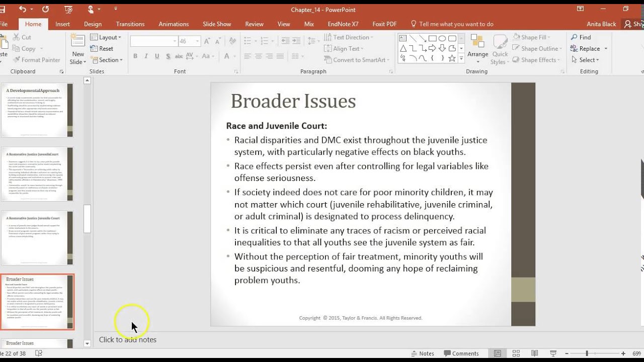Toggle Normal view button in status bar
644x362 pixels.
(x=497, y=353)
